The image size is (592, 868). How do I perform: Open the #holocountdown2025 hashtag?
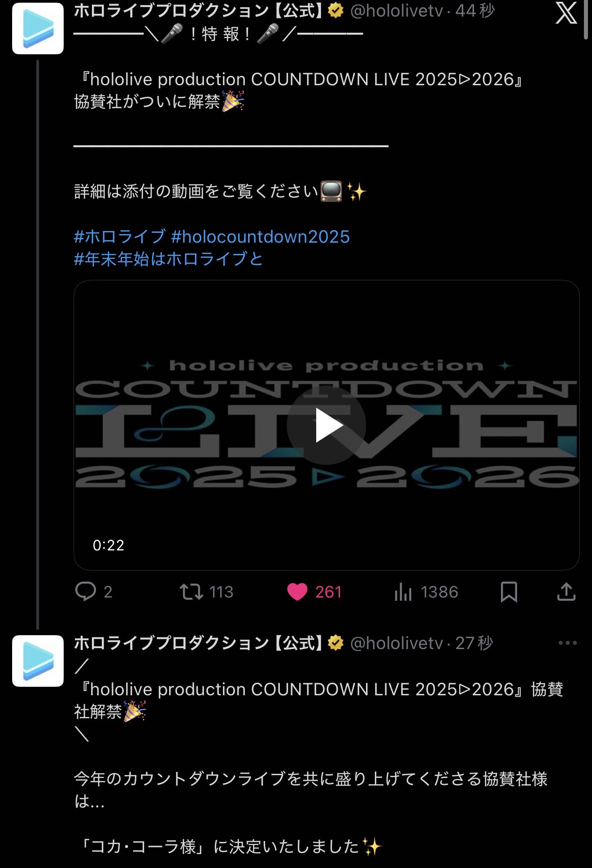(260, 236)
